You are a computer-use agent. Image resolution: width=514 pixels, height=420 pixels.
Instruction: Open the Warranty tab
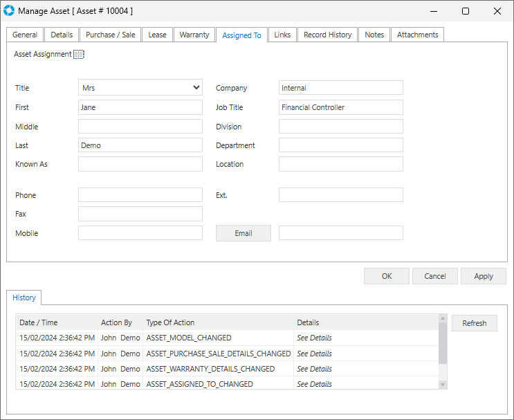click(x=194, y=35)
